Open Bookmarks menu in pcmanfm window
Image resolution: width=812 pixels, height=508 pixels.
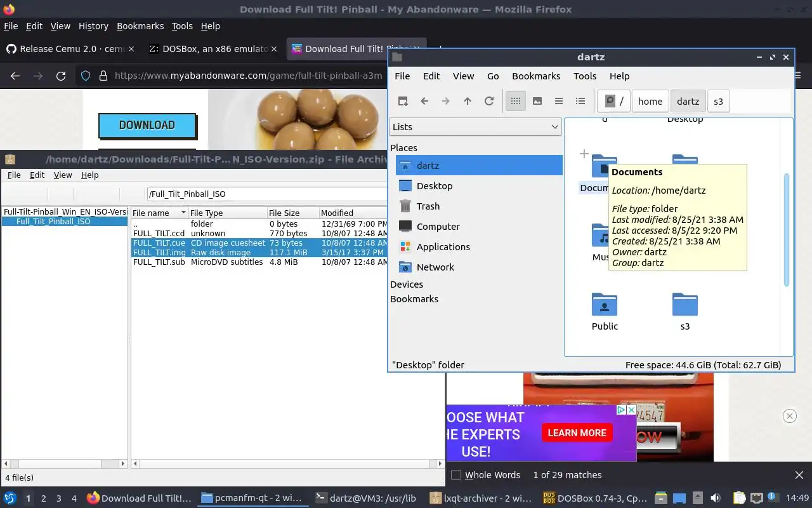(536, 76)
